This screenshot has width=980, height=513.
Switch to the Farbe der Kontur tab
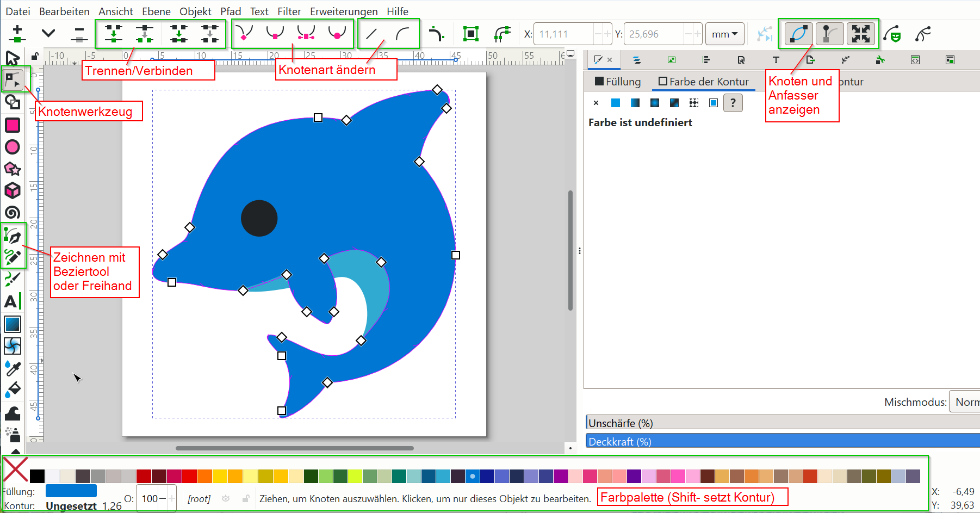703,82
